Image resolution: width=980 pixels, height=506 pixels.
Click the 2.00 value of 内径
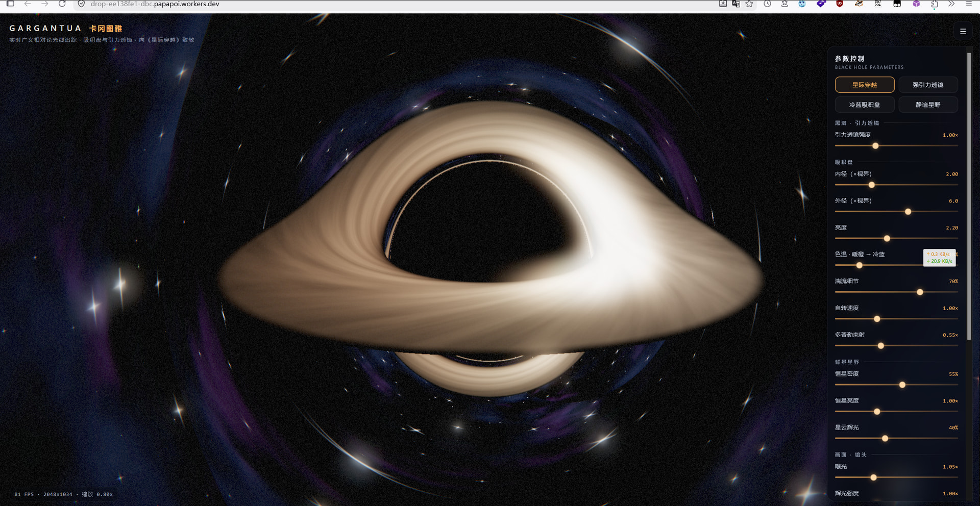tap(952, 174)
